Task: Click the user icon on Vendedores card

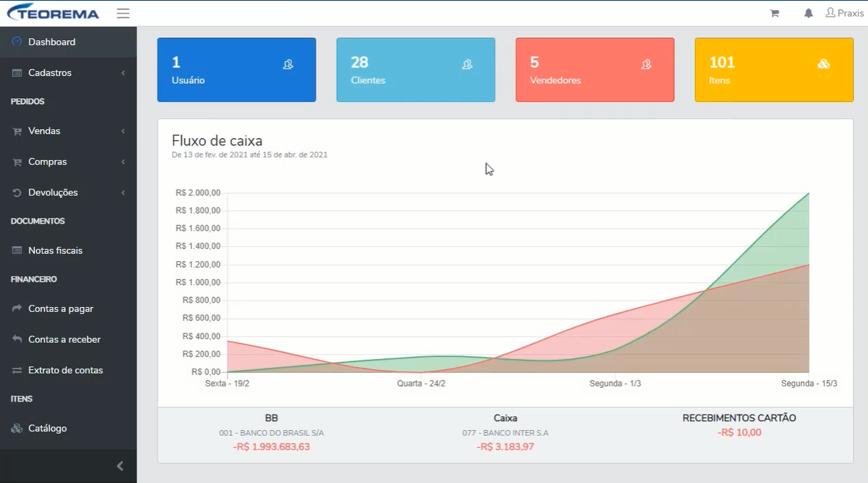Action: pyautogui.click(x=646, y=64)
